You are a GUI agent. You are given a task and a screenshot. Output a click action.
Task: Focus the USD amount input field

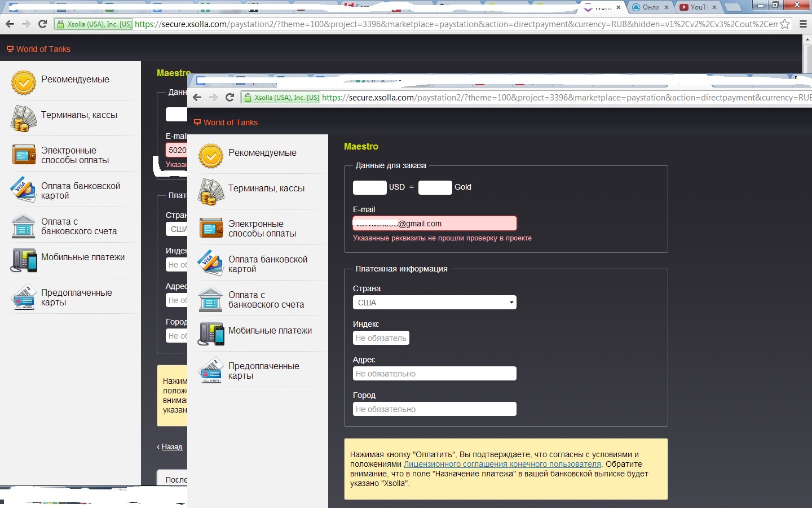pos(369,187)
